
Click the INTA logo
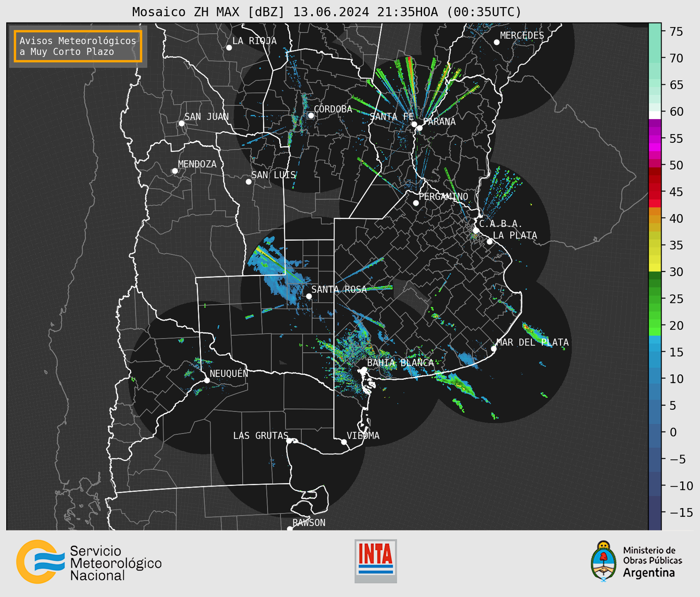376,561
